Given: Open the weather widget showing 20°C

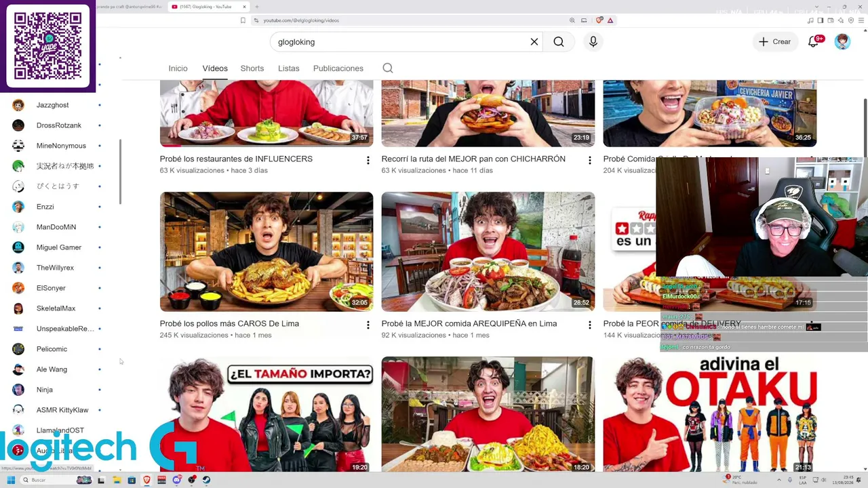Looking at the screenshot, I should pos(741,480).
